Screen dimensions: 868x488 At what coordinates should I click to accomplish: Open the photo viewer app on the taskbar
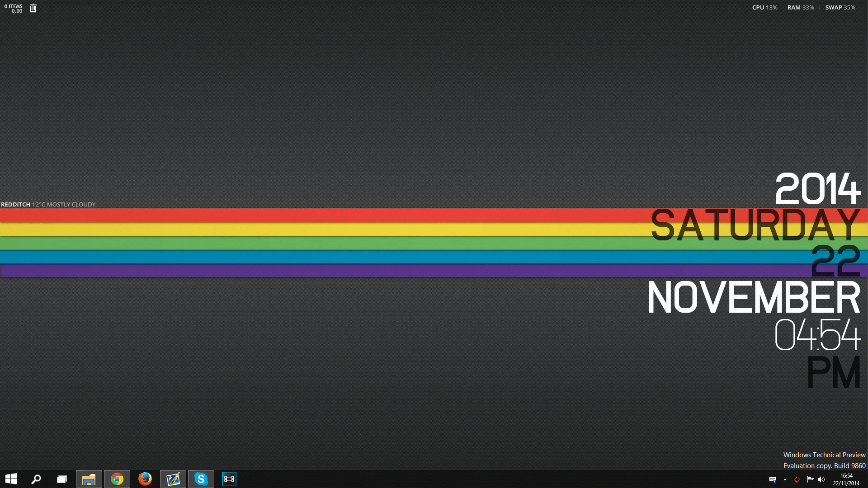[173, 479]
